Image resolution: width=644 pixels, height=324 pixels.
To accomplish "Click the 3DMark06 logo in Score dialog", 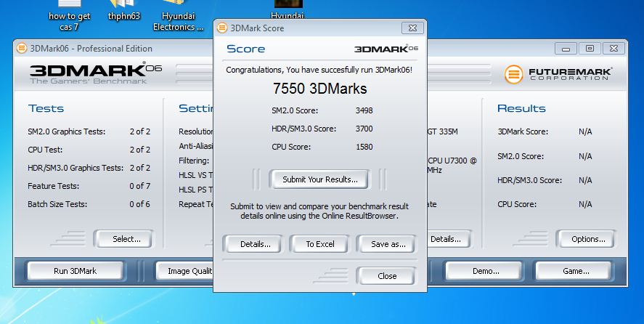I will coord(386,49).
